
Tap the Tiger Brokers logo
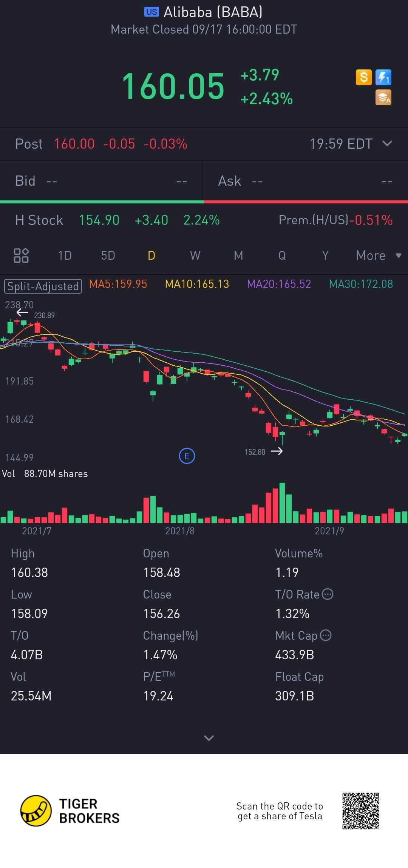coord(70,811)
